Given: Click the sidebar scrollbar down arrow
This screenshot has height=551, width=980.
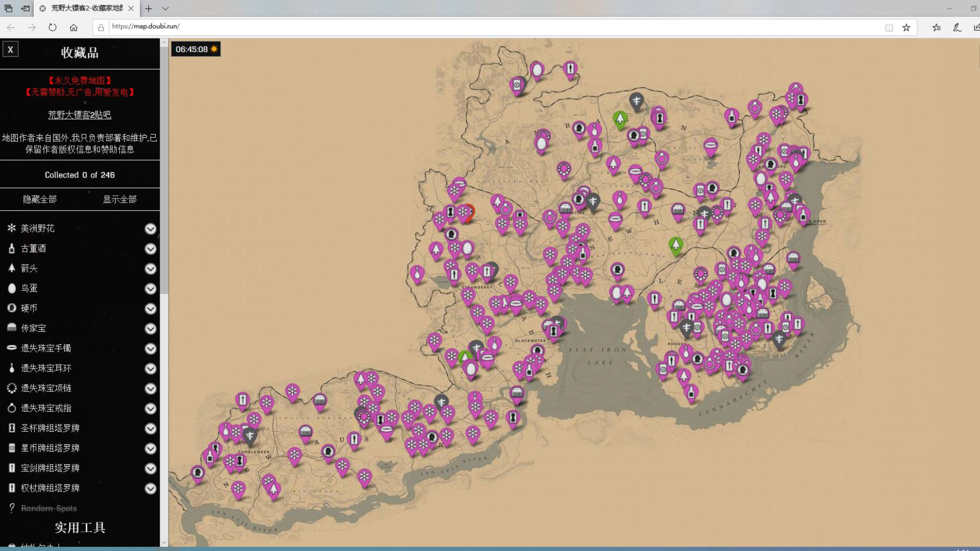Looking at the screenshot, I should 164,543.
